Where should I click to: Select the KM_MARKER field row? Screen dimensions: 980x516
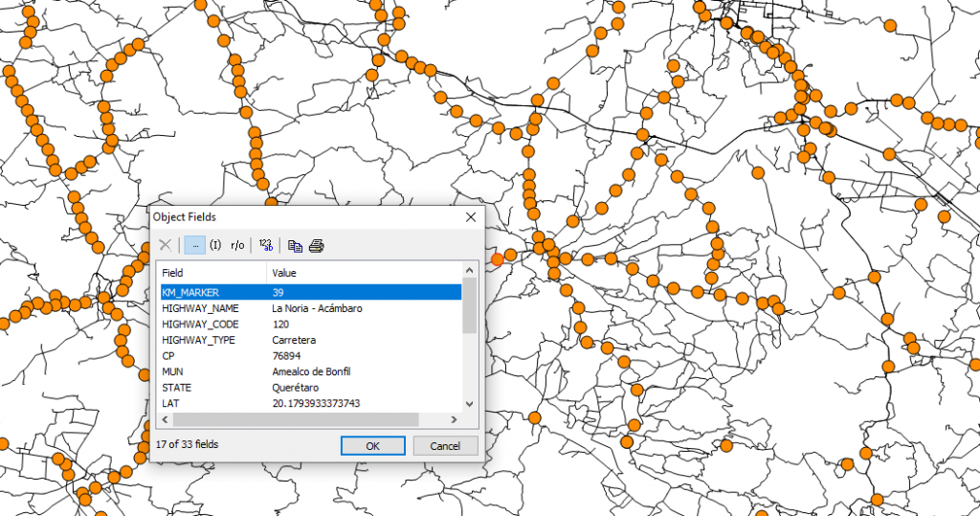tap(311, 292)
